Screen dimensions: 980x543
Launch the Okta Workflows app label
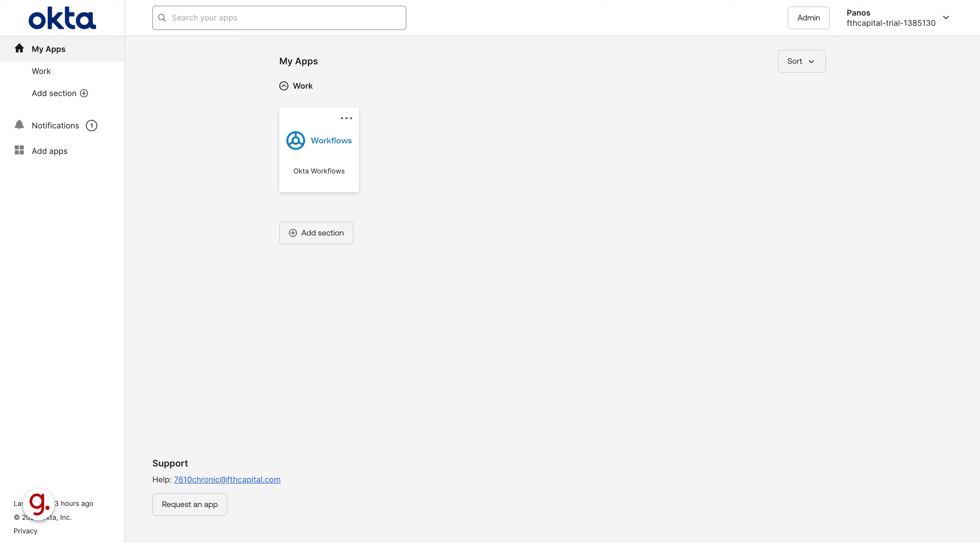tap(319, 171)
